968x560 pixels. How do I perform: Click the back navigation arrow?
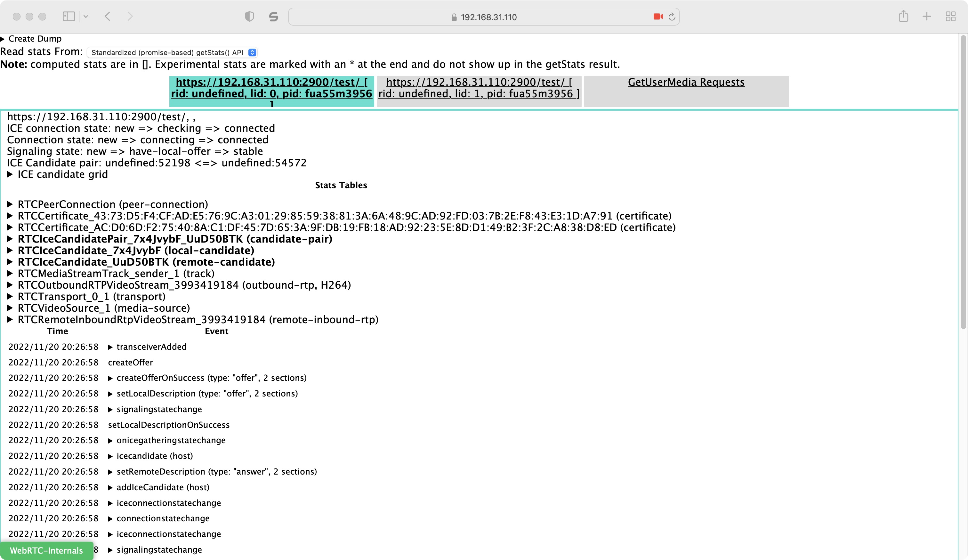click(108, 16)
